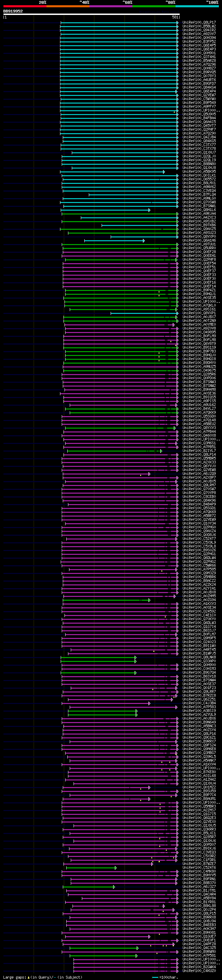
Task: Click hit label UniRef100_Q4ZJB4
Action: tap(199, 137)
